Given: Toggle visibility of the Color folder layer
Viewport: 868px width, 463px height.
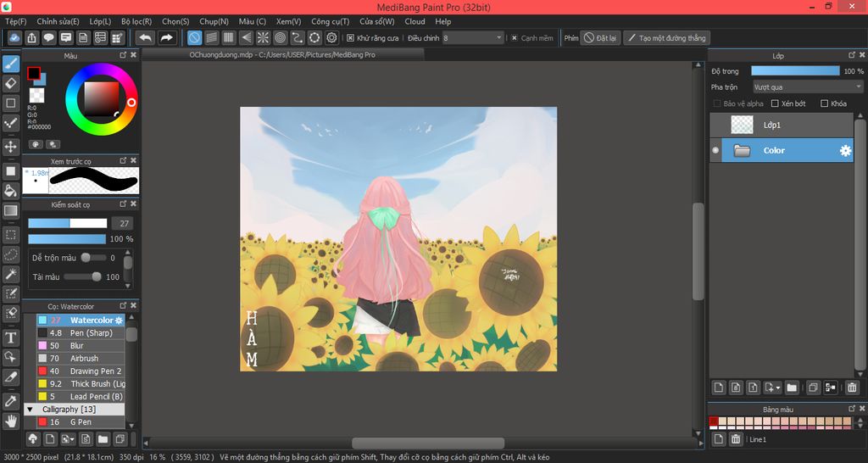Looking at the screenshot, I should click(715, 150).
